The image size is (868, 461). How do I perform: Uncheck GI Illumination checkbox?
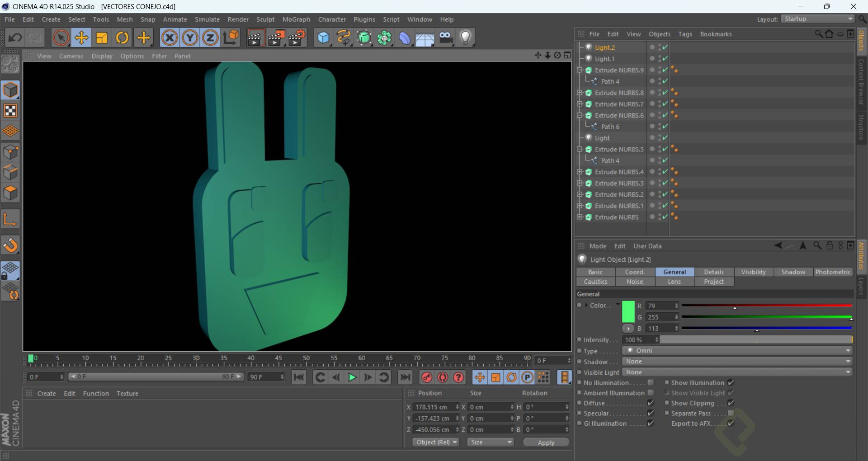(651, 423)
